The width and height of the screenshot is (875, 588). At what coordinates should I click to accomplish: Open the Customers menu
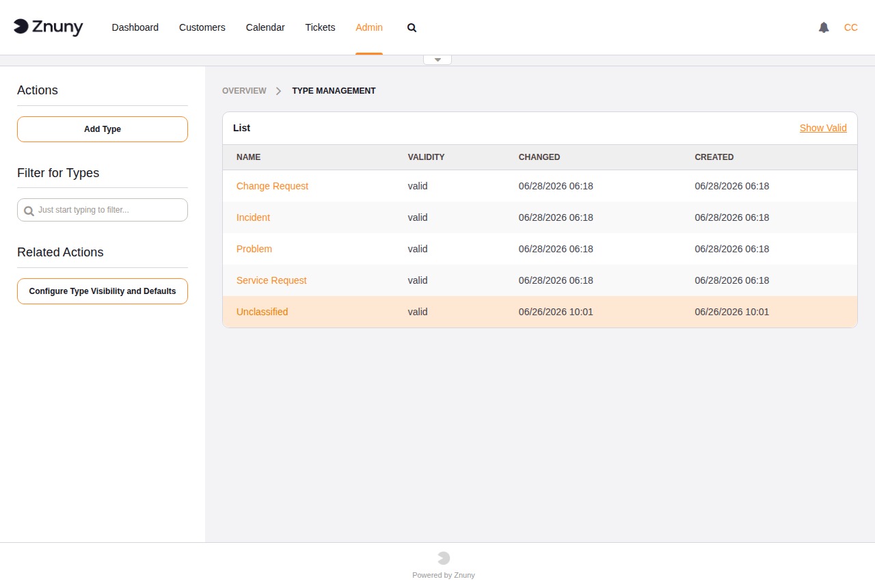coord(202,27)
